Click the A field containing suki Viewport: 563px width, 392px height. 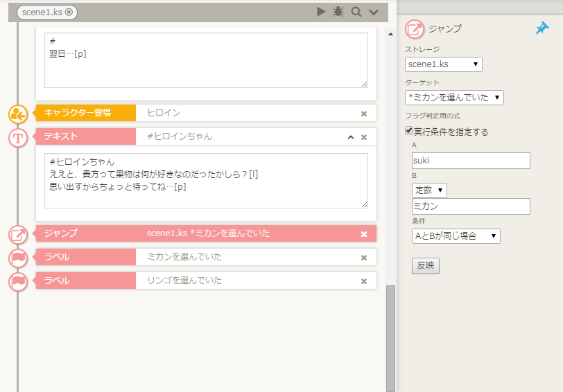tap(471, 161)
